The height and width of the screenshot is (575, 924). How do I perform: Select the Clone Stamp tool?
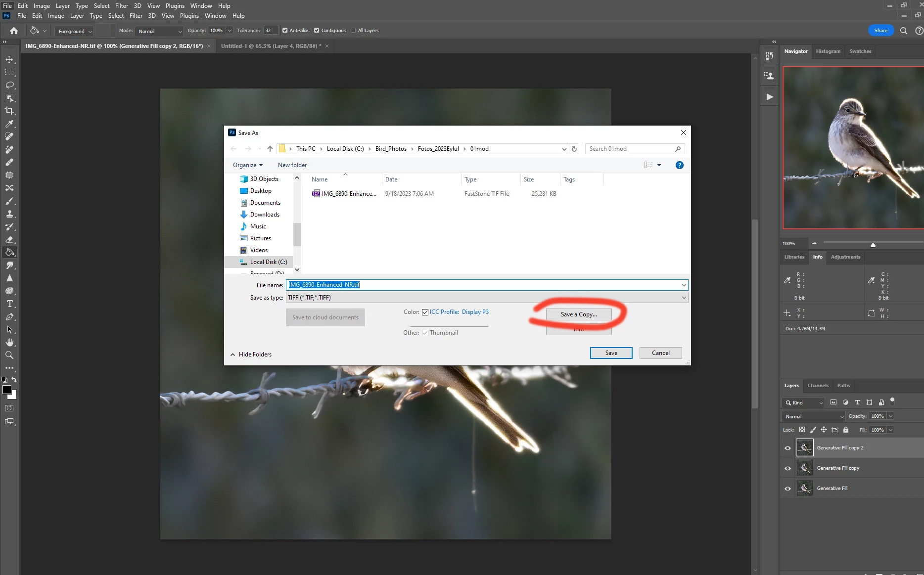point(9,214)
